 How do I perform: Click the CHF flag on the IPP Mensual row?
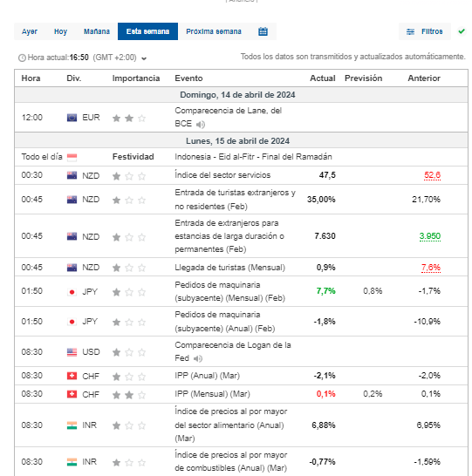pyautogui.click(x=72, y=394)
